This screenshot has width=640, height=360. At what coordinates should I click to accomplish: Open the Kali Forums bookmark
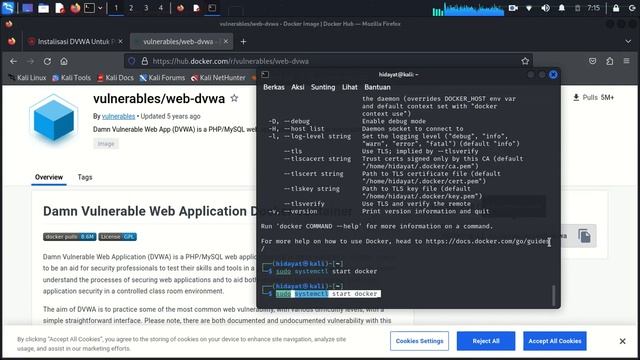[162, 78]
